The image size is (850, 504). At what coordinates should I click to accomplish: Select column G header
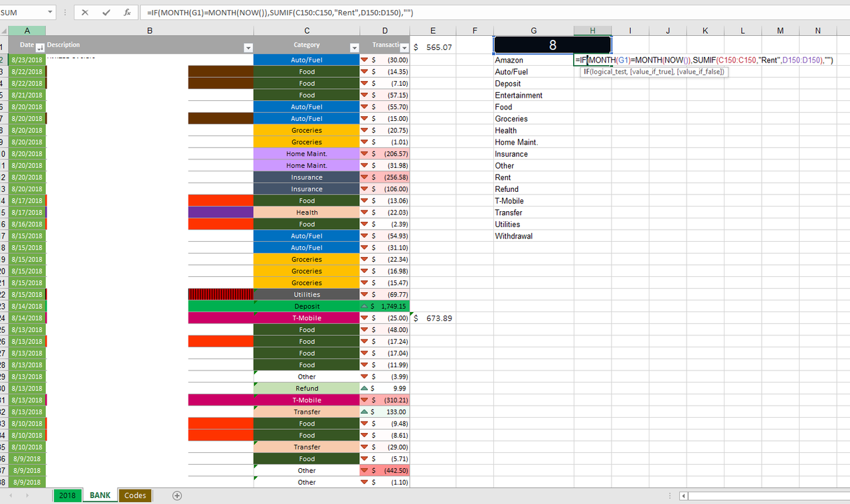[534, 31]
